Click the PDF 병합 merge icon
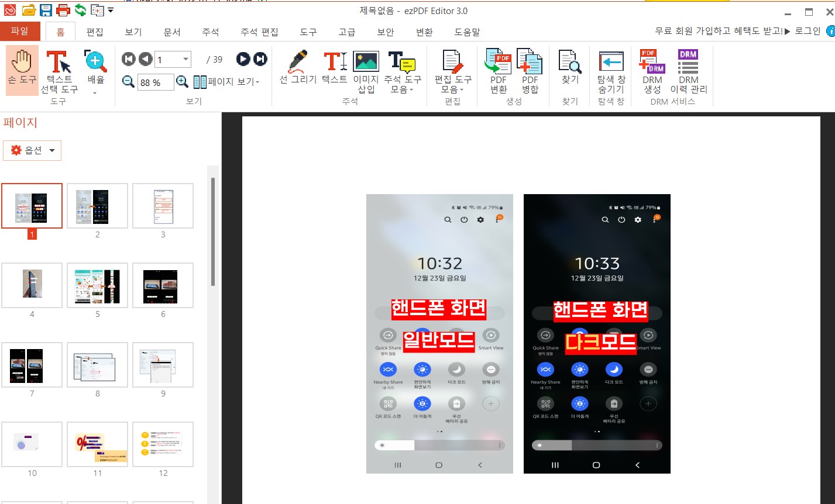The height and width of the screenshot is (504, 835). (530, 71)
